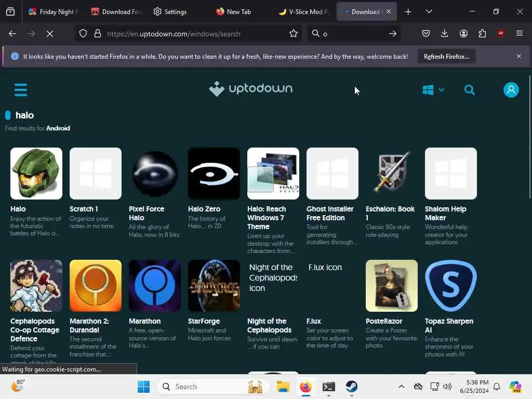The image size is (532, 399).
Task: Switch to the New Tab tab
Action: pos(238,12)
